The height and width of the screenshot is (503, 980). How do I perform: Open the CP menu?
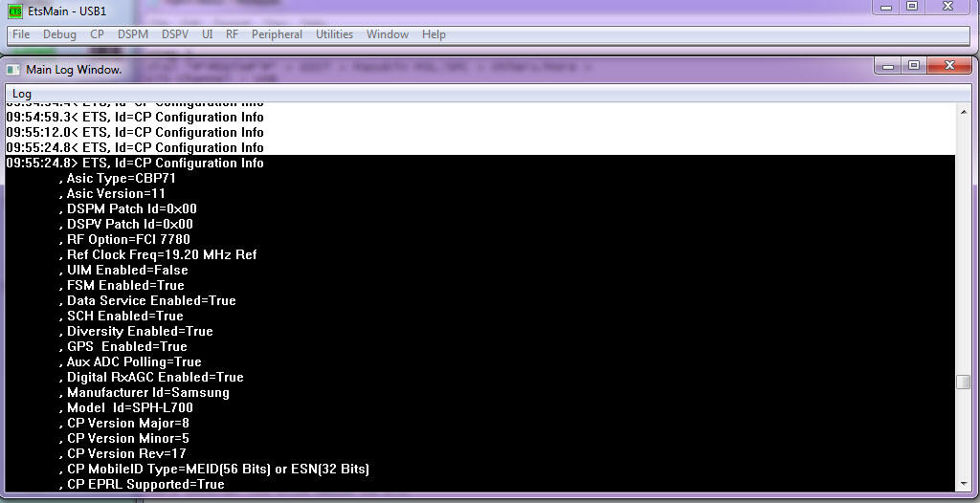97,34
